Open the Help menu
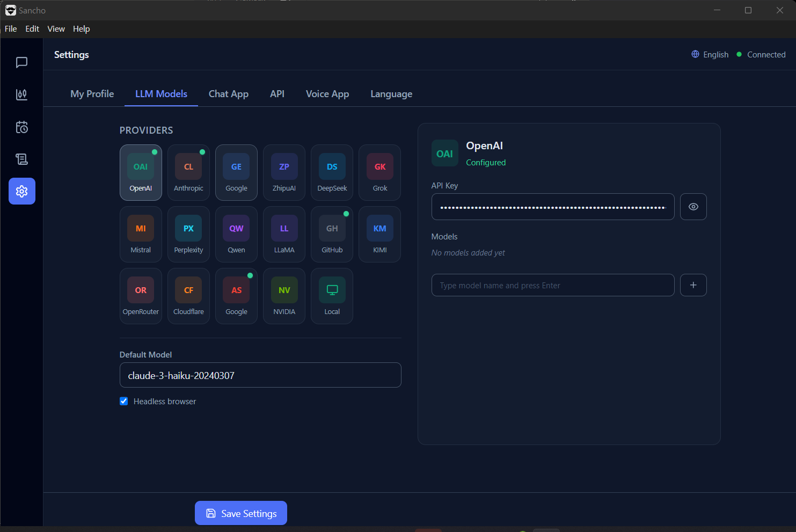 click(82, 29)
